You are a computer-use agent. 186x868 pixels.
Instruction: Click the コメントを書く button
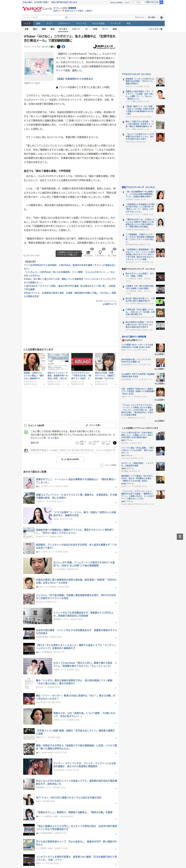click(93, 425)
